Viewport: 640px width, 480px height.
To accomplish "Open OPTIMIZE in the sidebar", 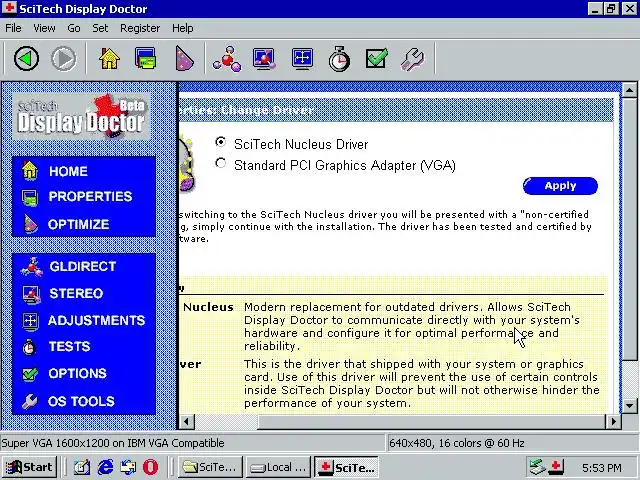I will [x=78, y=224].
